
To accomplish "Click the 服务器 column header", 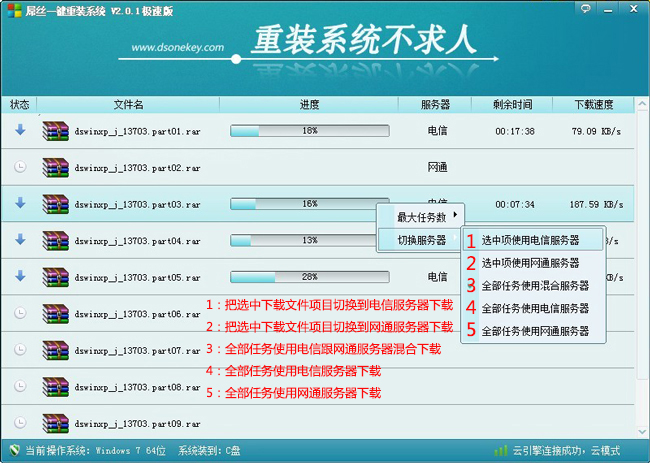I will [x=435, y=104].
